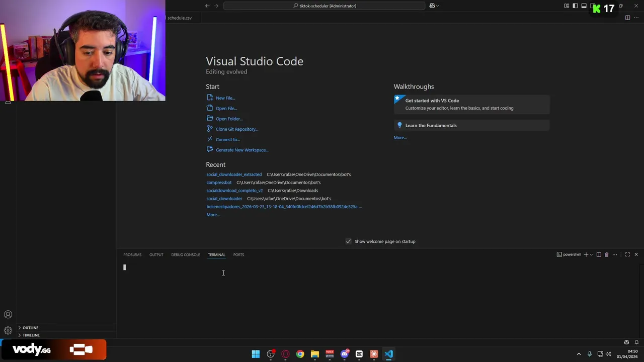Switch to the Output panel tab

pos(156,254)
